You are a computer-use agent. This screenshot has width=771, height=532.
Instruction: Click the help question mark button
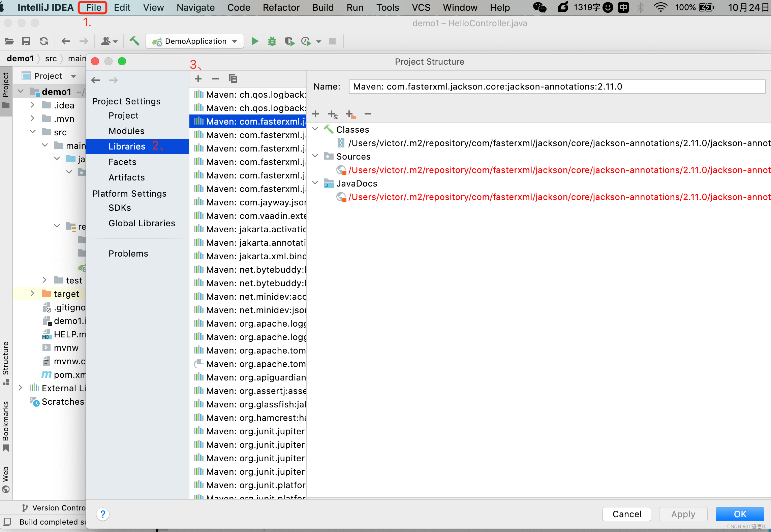[103, 514]
